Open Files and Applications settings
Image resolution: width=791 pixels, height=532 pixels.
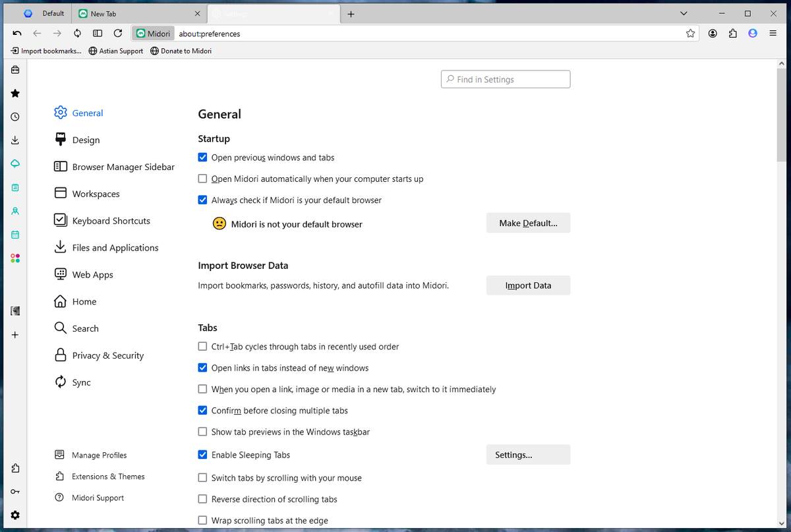coord(107,248)
